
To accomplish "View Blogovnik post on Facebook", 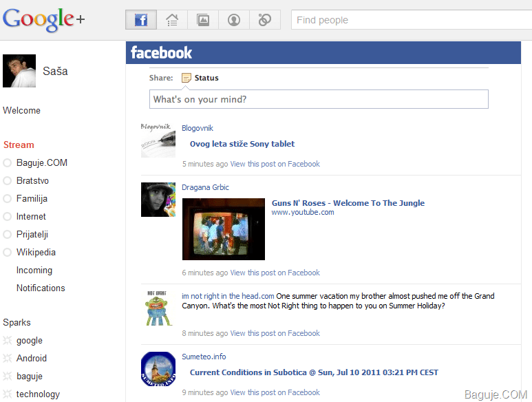I will click(275, 165).
